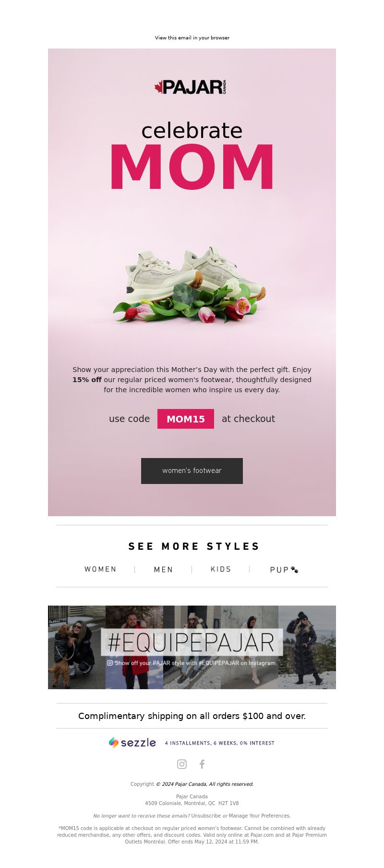This screenshot has width=384, height=868.
Task: Click the Unsubscribe link
Action: coord(206,816)
